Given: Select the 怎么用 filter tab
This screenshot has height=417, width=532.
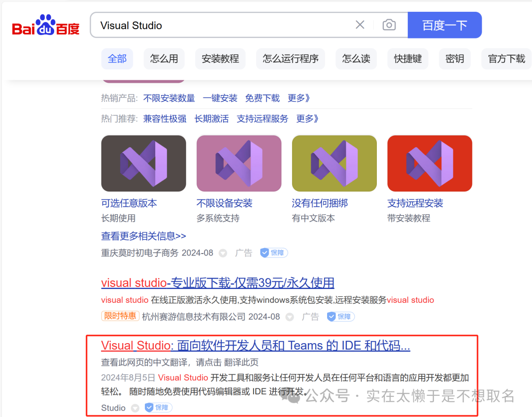Looking at the screenshot, I should click(164, 59).
